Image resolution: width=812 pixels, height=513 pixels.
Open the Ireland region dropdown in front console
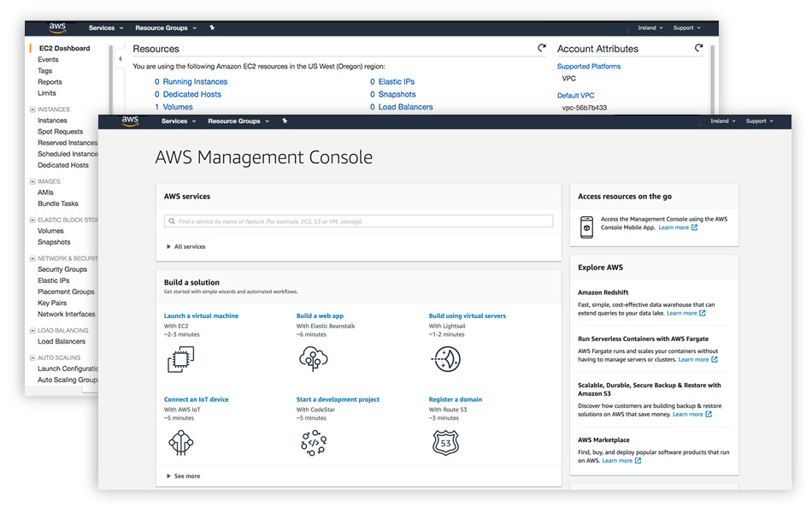tap(723, 121)
